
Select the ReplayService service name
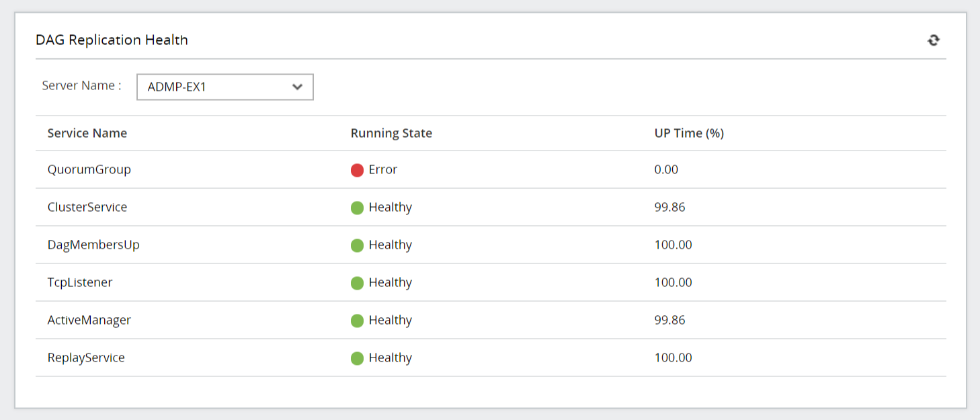coord(86,358)
